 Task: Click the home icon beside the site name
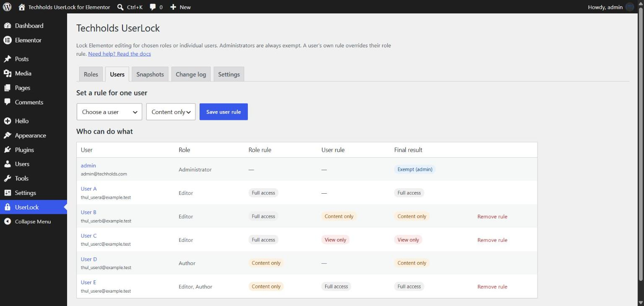22,7
